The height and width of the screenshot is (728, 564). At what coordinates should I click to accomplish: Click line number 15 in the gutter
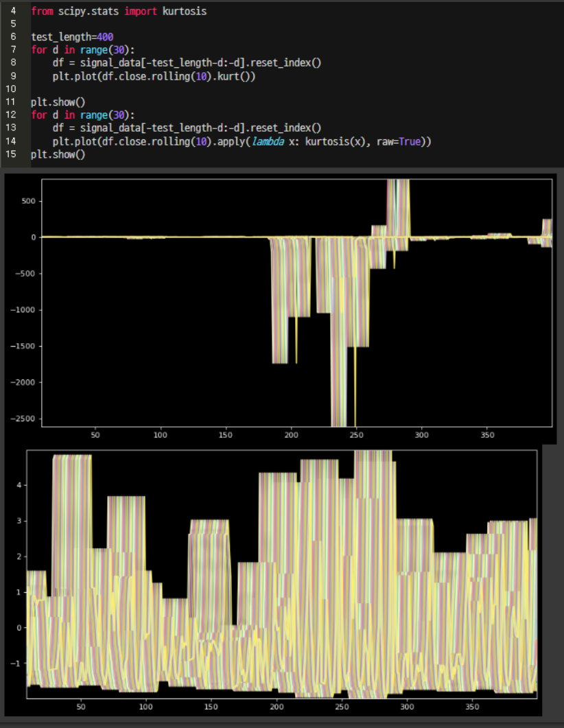(x=11, y=154)
